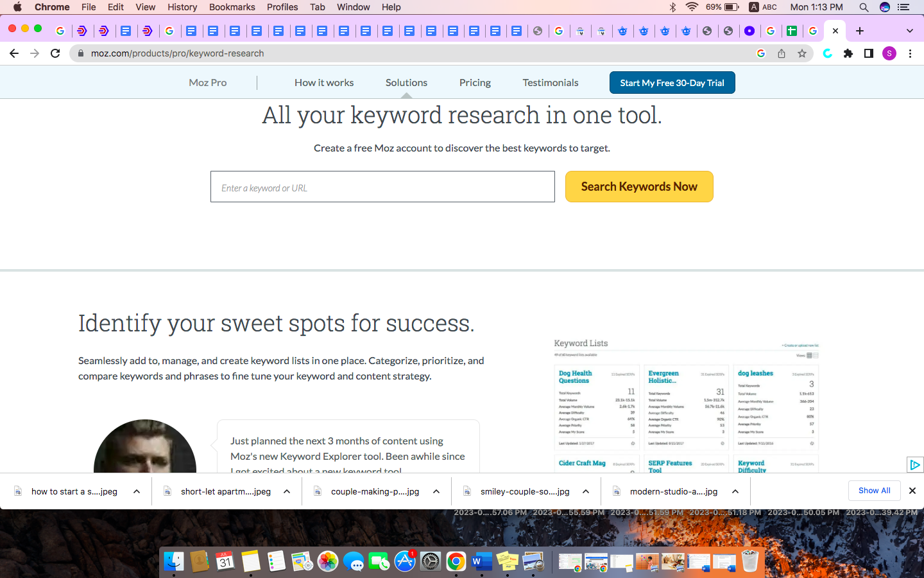
Task: Reload the Moz keyword research page
Action: click(x=55, y=53)
